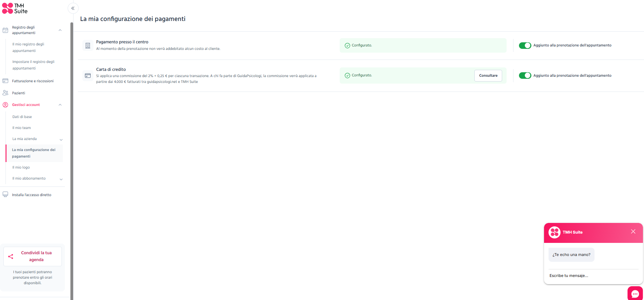The height and width of the screenshot is (300, 644).
Task: Expand La mia azienda submenu chevron
Action: (x=61, y=140)
